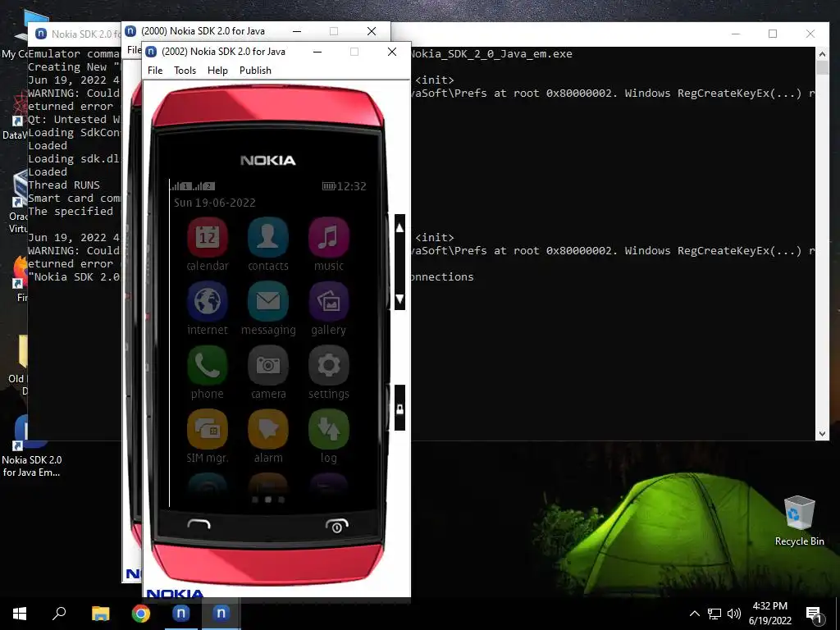The image size is (840, 630).
Task: Tap the battery indicator in phone status bar
Action: (328, 186)
